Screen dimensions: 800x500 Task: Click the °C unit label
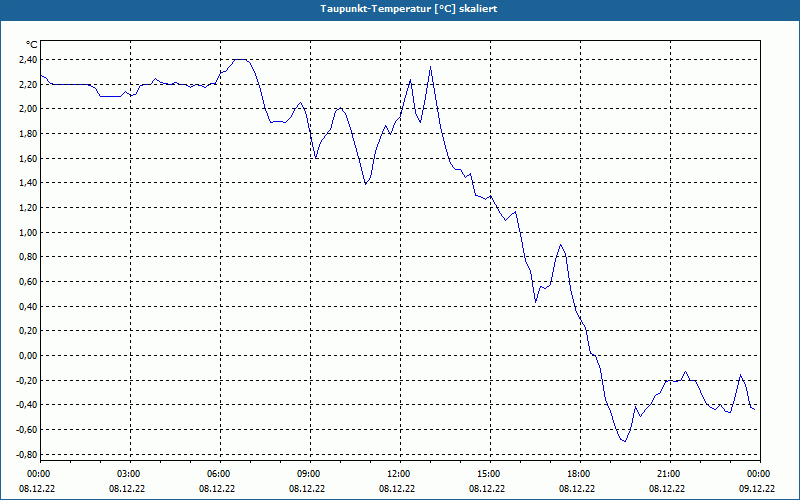(x=31, y=45)
